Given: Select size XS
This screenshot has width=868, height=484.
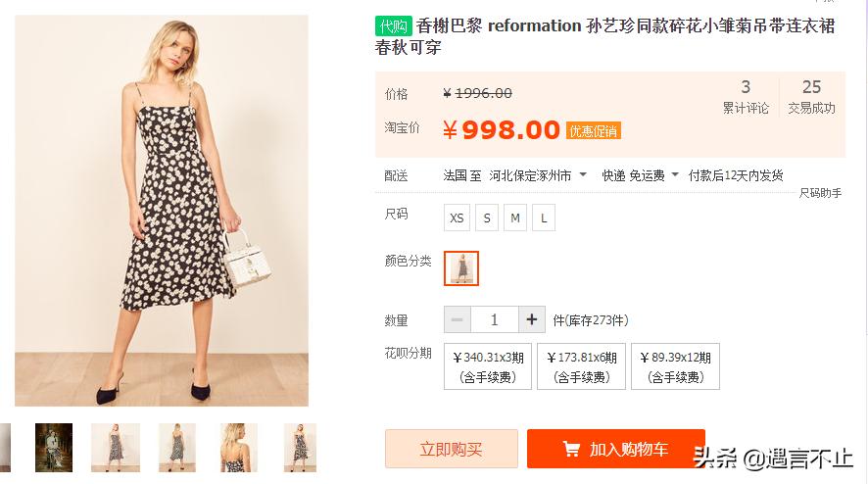Looking at the screenshot, I should click(x=457, y=218).
